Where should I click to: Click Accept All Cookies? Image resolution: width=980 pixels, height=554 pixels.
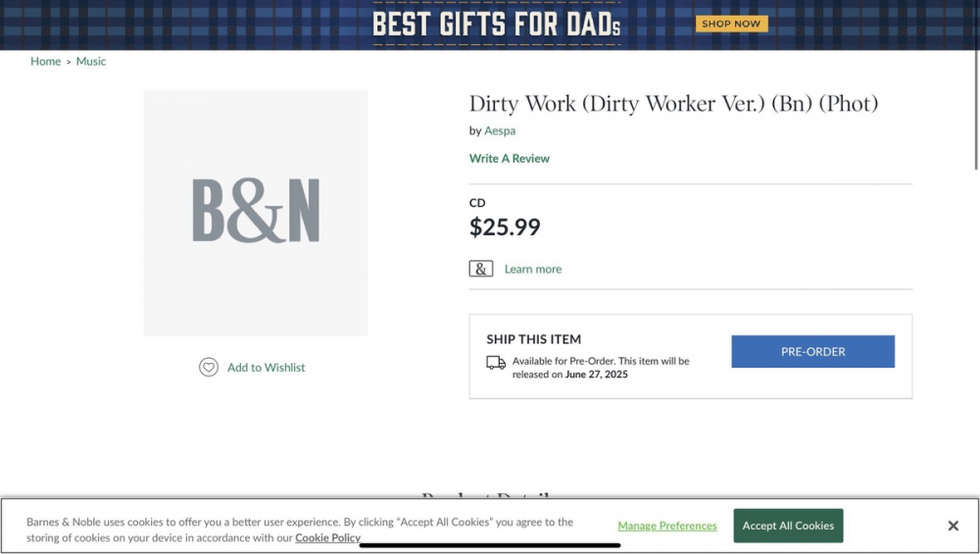pos(788,526)
